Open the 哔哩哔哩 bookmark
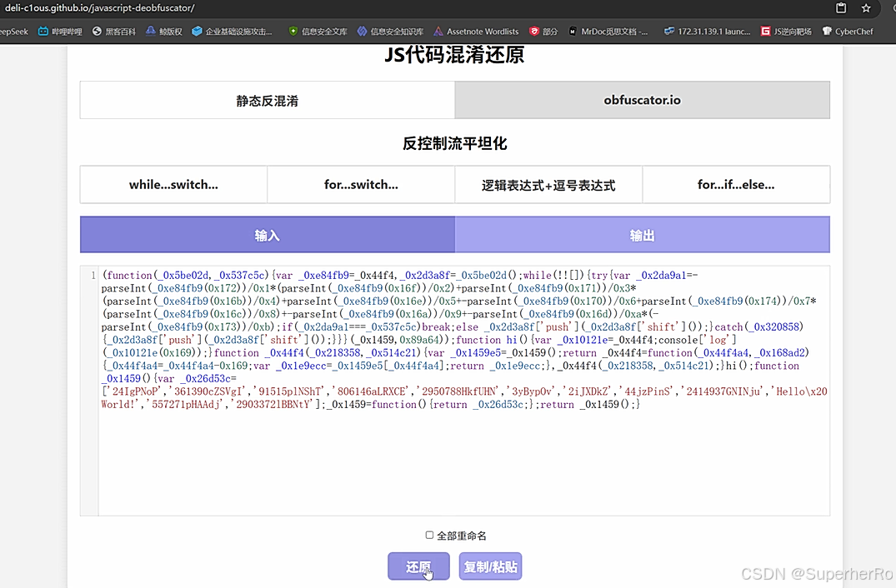 coord(60,32)
